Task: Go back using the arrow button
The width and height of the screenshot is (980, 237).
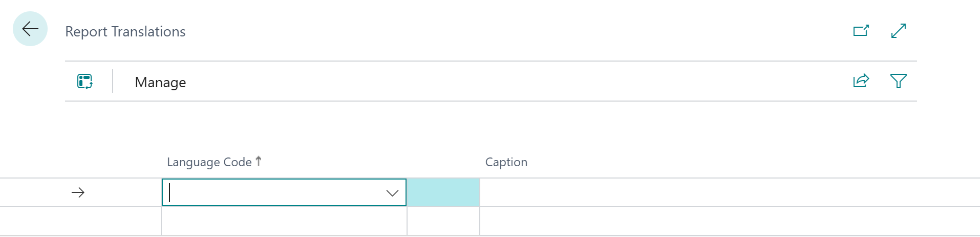Action: pyautogui.click(x=30, y=29)
